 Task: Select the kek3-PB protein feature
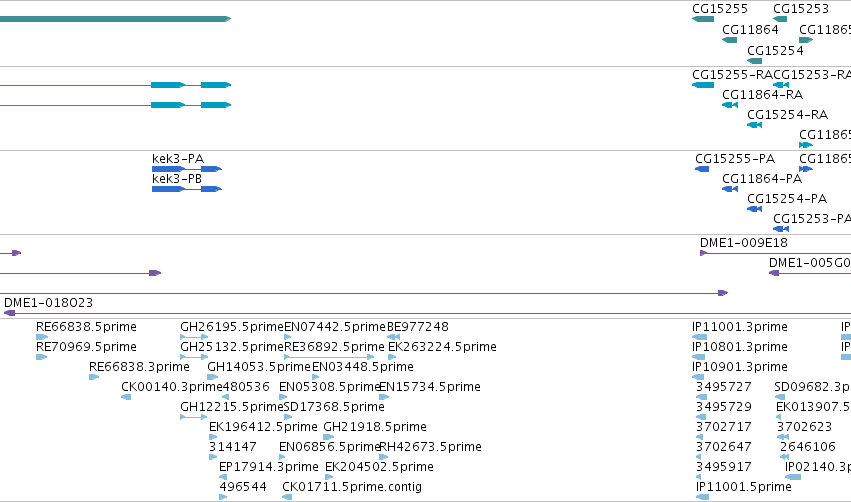(187, 189)
